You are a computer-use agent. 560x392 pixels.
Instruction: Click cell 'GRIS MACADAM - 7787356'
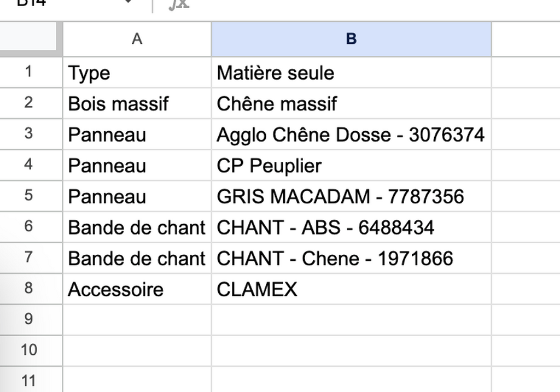click(x=352, y=196)
